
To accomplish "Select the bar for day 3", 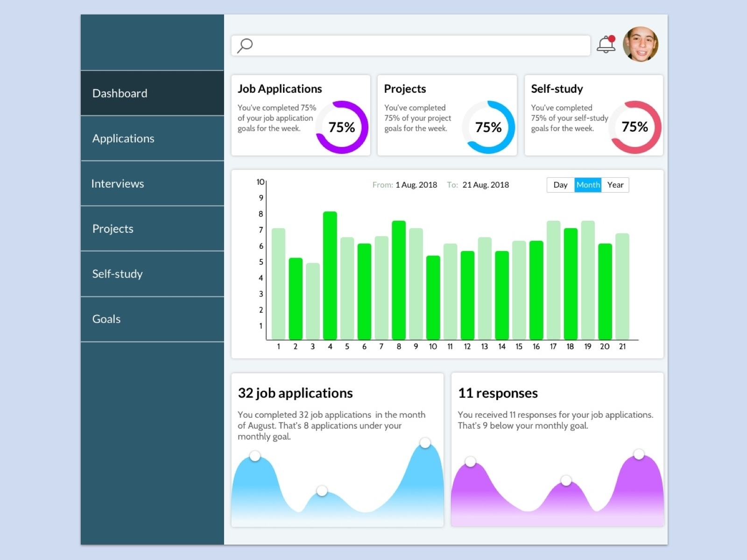I will pyautogui.click(x=313, y=301).
